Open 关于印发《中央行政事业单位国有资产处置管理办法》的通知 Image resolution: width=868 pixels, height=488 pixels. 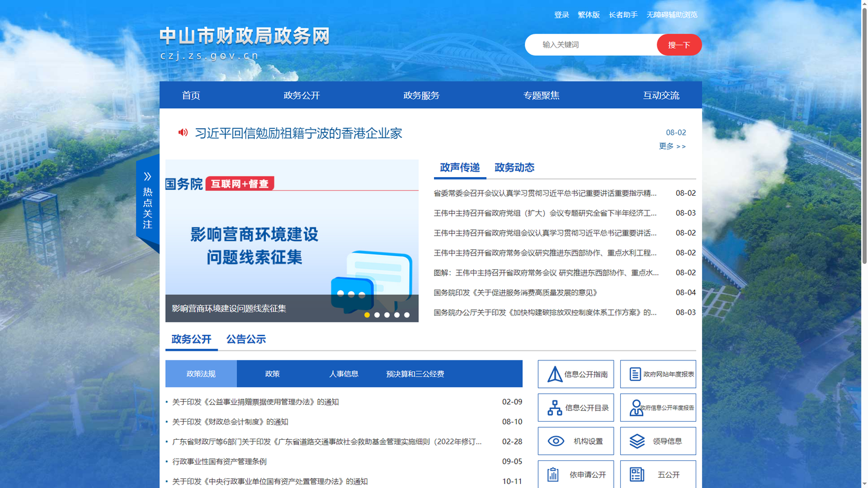[x=270, y=481]
